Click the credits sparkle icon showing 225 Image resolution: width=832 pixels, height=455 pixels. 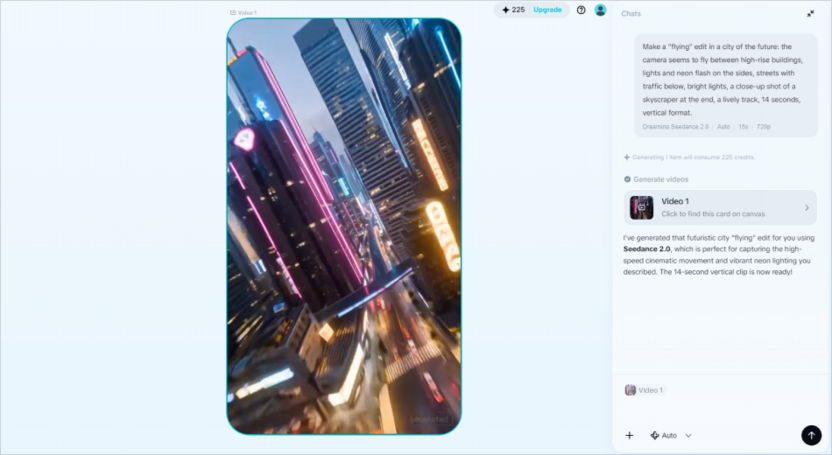coord(506,10)
